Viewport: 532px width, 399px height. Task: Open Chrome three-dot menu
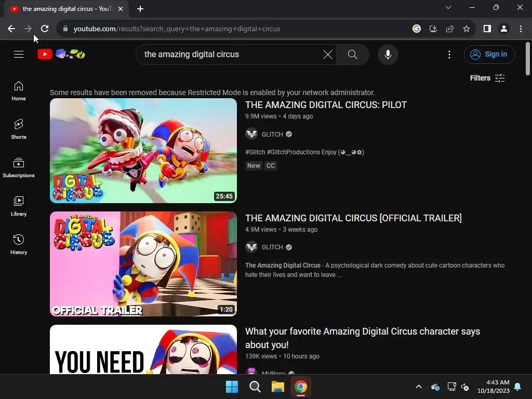pyautogui.click(x=521, y=29)
